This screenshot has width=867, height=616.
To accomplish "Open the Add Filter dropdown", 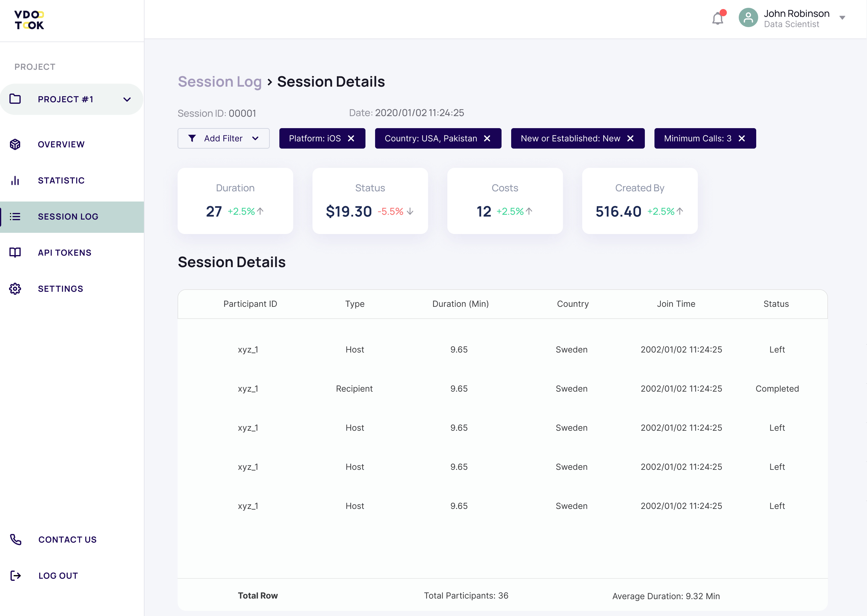I will [224, 138].
